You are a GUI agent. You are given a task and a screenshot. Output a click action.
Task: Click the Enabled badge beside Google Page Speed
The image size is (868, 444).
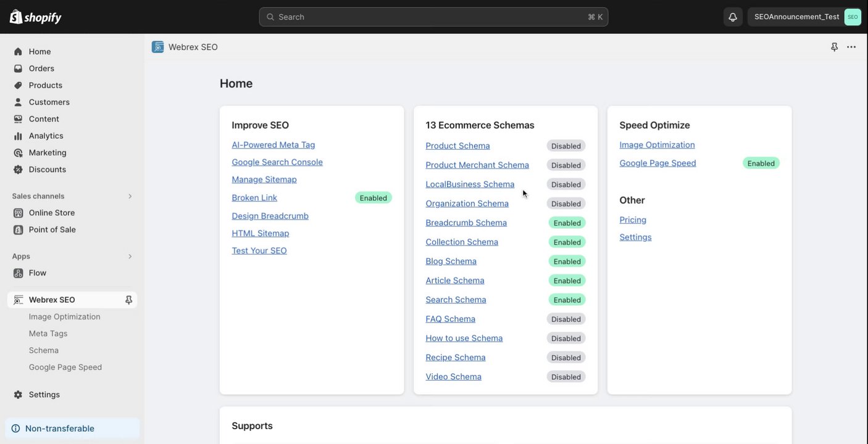pos(761,163)
